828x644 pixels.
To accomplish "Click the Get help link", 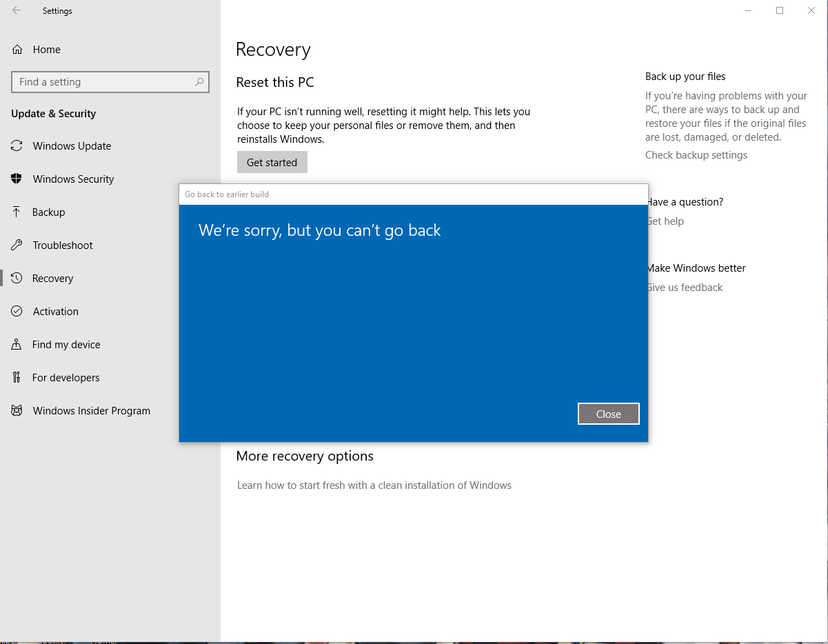I will pos(665,221).
